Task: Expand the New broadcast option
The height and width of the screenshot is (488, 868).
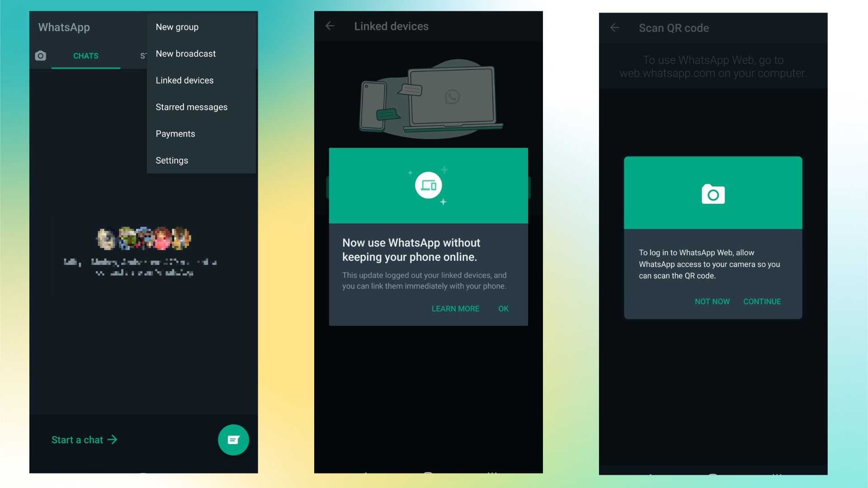Action: click(x=185, y=54)
